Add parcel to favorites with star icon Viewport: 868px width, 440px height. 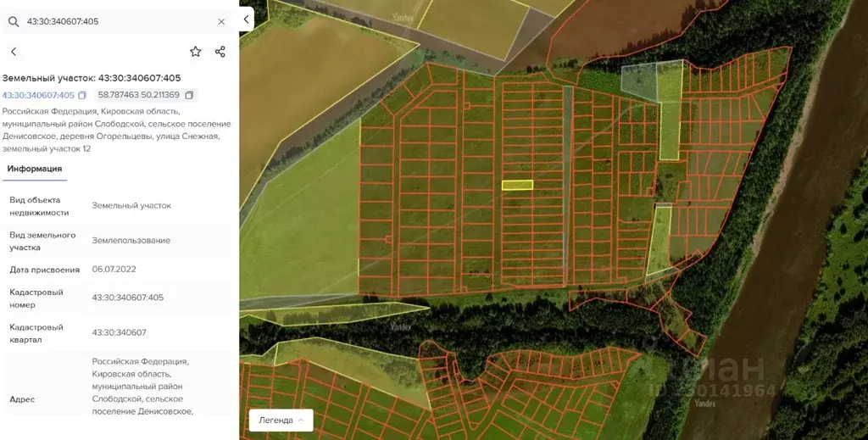(x=196, y=52)
